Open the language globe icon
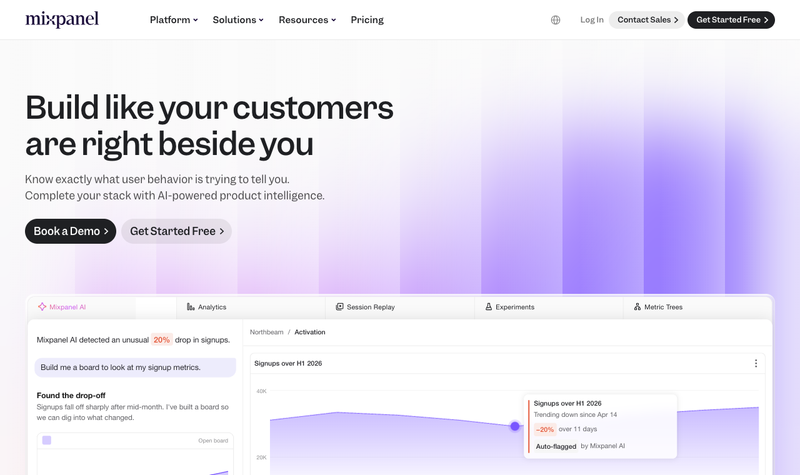The height and width of the screenshot is (475, 800). [556, 20]
